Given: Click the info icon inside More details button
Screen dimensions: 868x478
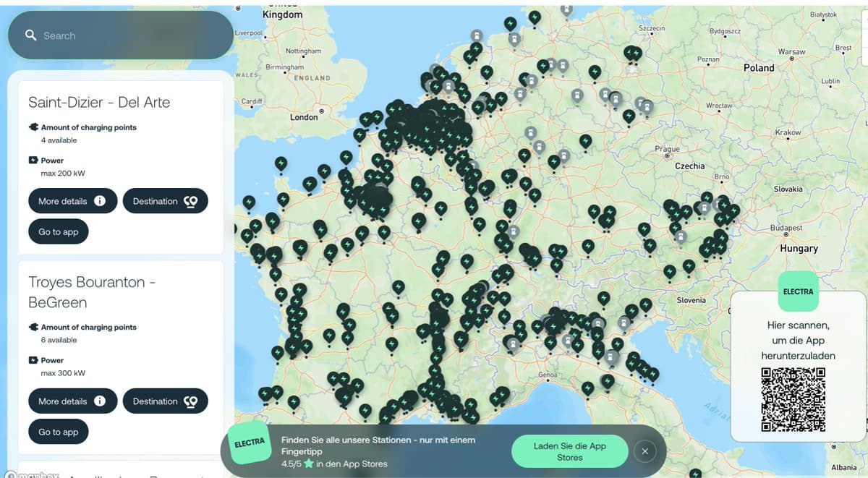Looking at the screenshot, I should (101, 200).
